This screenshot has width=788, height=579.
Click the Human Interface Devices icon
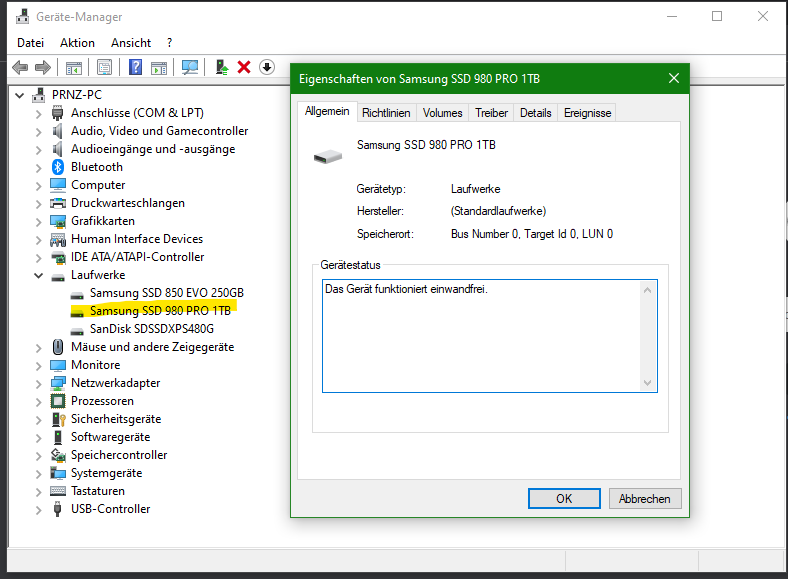[x=58, y=239]
